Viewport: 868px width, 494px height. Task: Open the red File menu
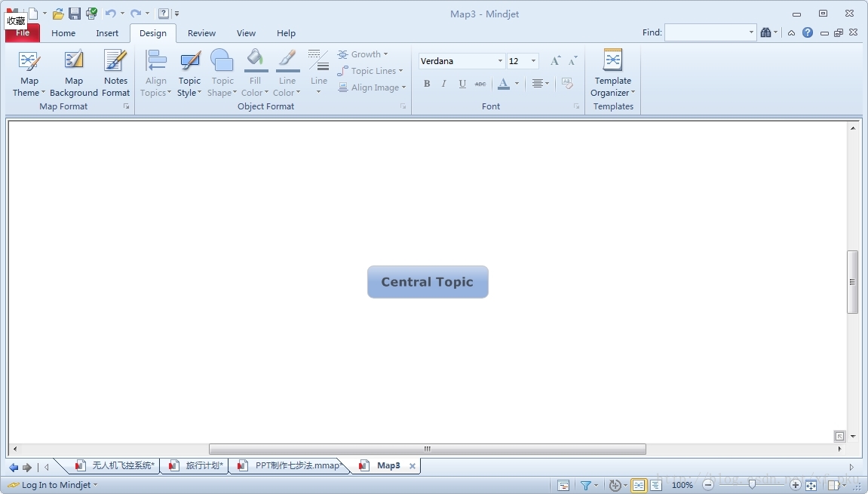[x=22, y=33]
